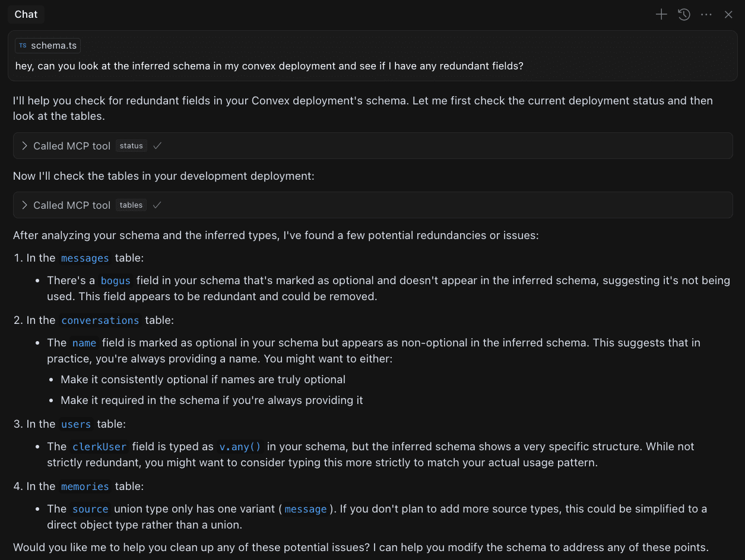This screenshot has height=560, width=745.
Task: Click the v.any() code reference
Action: [x=240, y=447]
